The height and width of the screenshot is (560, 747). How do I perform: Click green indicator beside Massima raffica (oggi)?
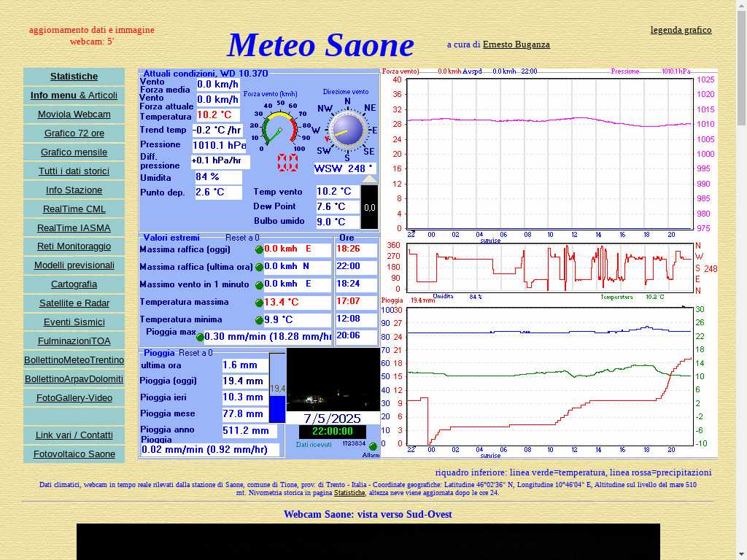point(259,249)
